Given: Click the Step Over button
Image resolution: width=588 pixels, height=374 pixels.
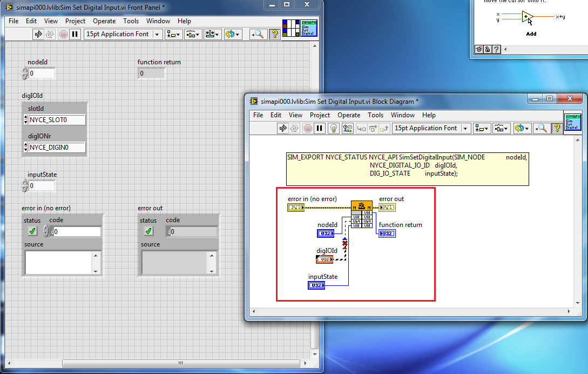Looking at the screenshot, I should point(373,129).
